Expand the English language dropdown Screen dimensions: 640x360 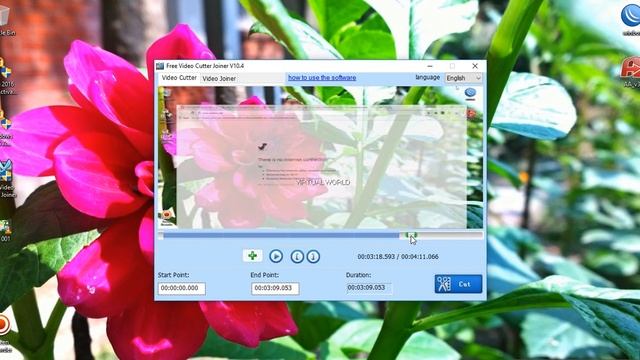coord(463,78)
